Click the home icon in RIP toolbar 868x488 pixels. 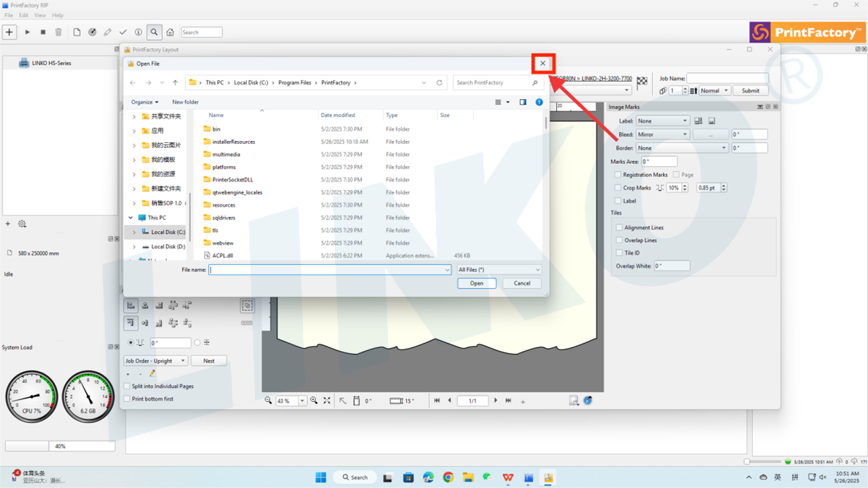tap(170, 32)
